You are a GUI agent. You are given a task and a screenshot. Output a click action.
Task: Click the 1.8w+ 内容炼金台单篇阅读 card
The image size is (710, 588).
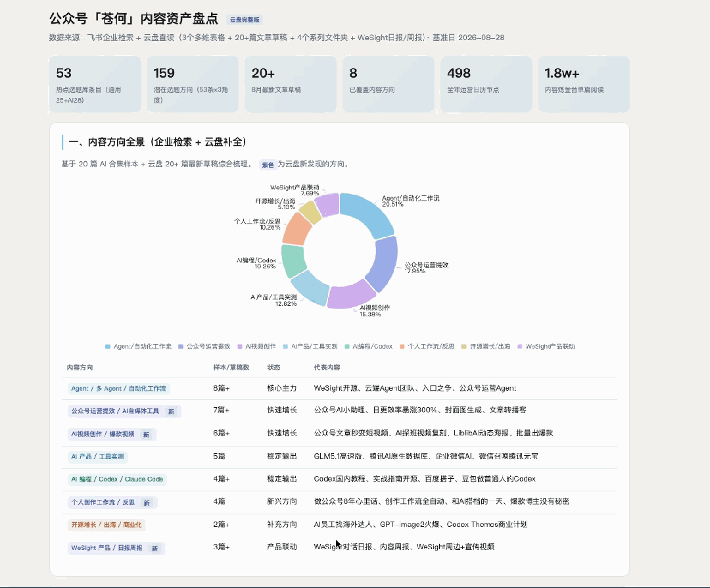coord(584,84)
